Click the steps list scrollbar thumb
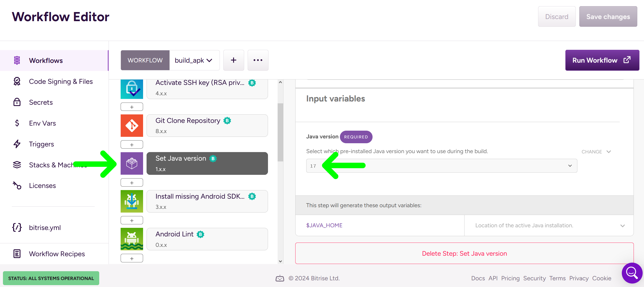Viewport: 644px width, 287px height. 280,132
